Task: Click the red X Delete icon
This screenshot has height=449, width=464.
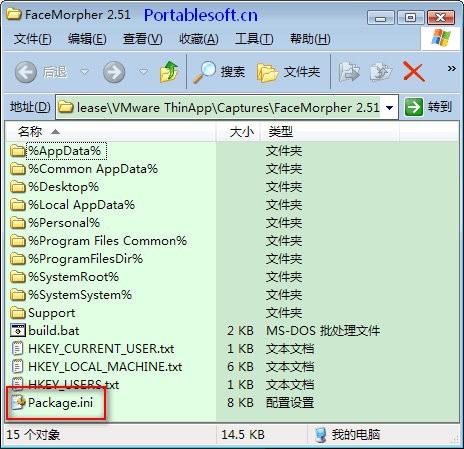Action: (x=414, y=71)
